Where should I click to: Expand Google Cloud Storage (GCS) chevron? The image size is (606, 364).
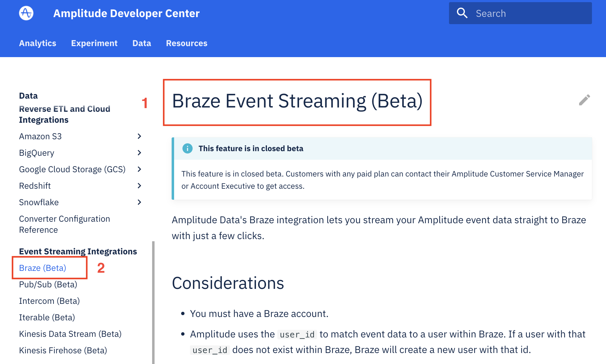[139, 169]
